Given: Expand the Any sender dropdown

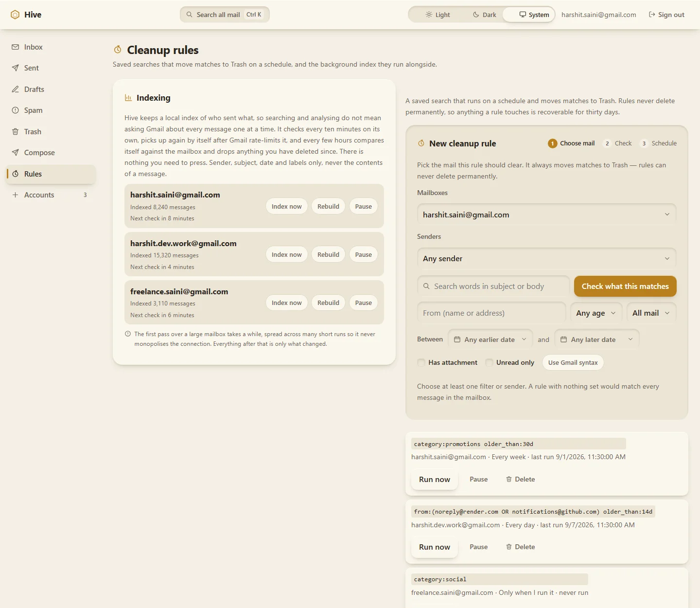Looking at the screenshot, I should tap(547, 258).
